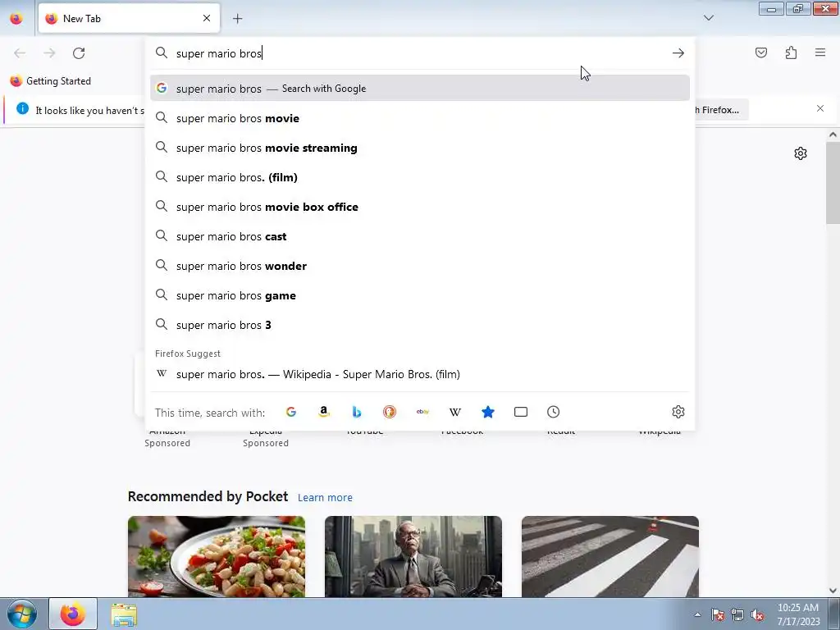
Task: Choose suggestion 'super mario bros movie'
Action: 420,118
